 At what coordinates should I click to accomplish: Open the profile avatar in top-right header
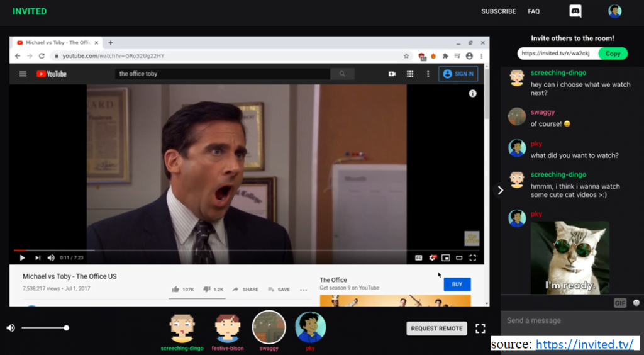coord(614,11)
